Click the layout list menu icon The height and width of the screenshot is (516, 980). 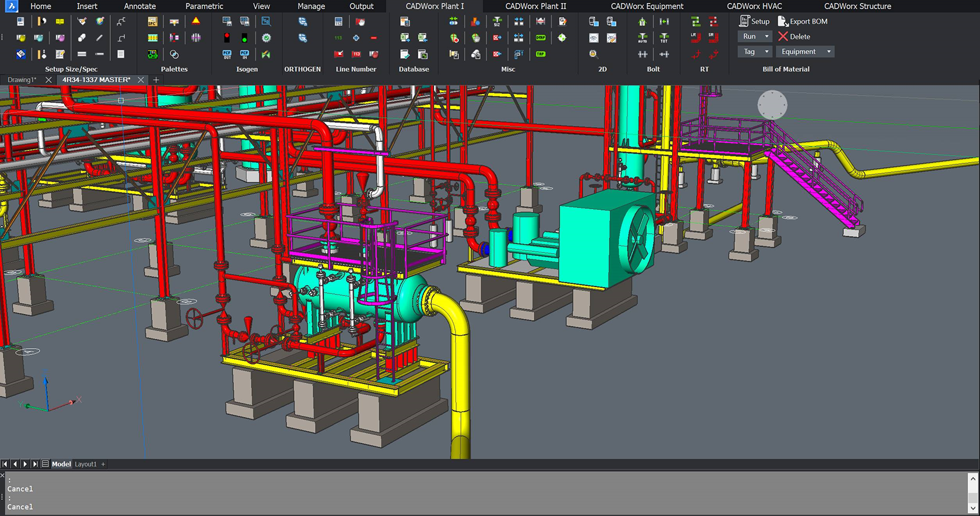(x=45, y=464)
